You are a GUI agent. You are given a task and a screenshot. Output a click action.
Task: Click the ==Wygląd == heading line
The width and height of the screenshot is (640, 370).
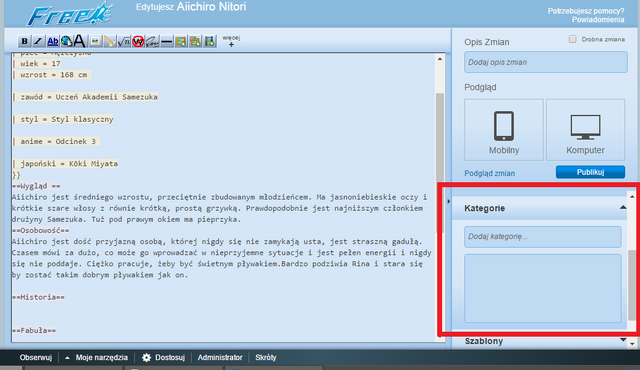(x=36, y=186)
